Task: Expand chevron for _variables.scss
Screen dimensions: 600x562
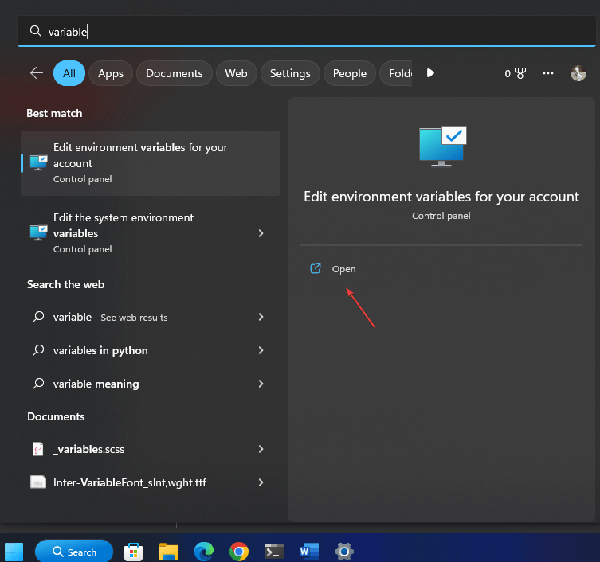Action: [x=261, y=449]
